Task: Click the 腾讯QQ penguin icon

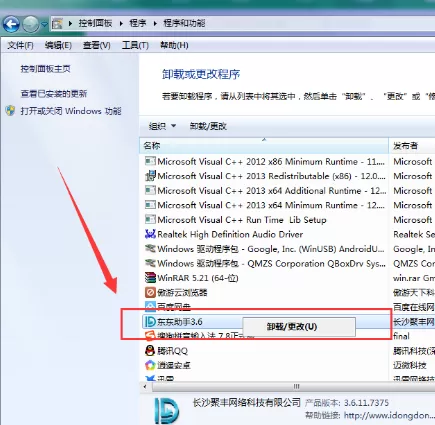Action: tap(150, 350)
